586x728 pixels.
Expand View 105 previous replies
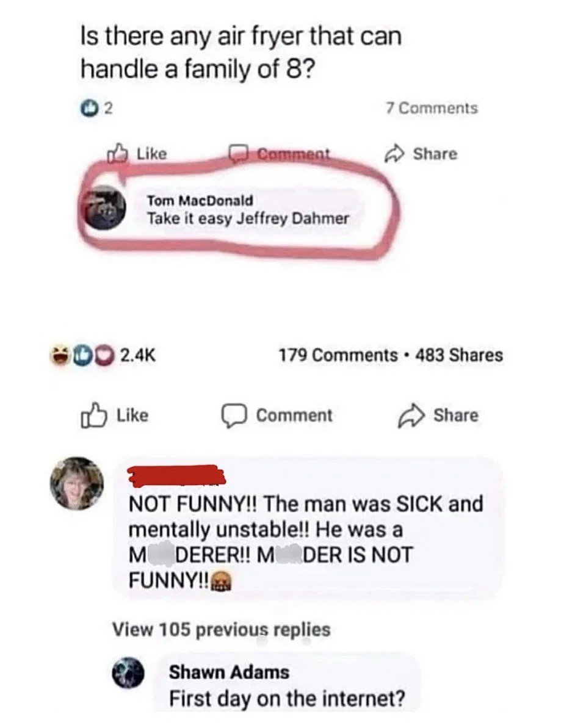pos(221,629)
